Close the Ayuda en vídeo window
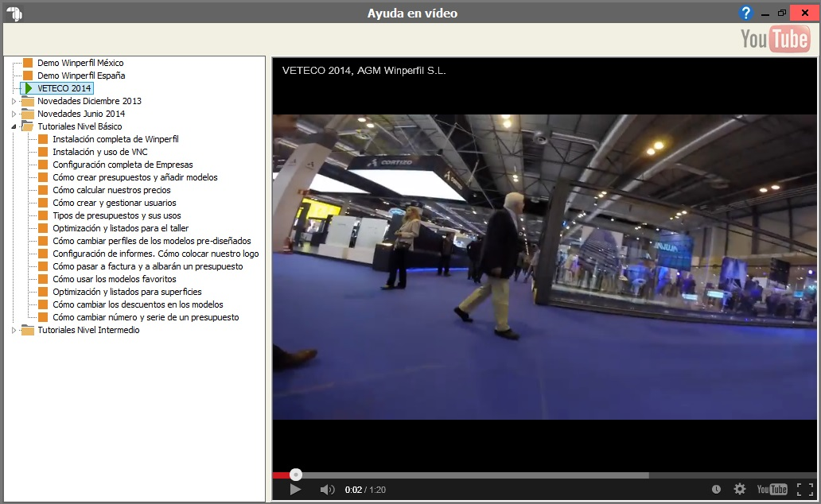The image size is (821, 504). coord(805,13)
